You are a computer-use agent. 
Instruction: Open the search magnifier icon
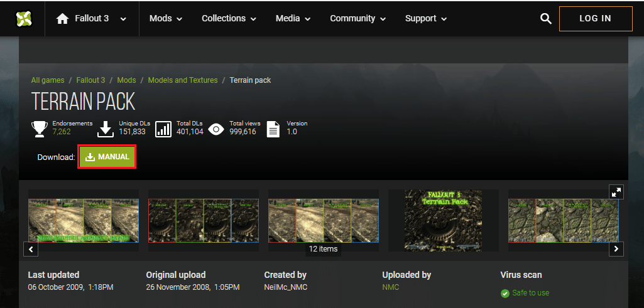[546, 19]
